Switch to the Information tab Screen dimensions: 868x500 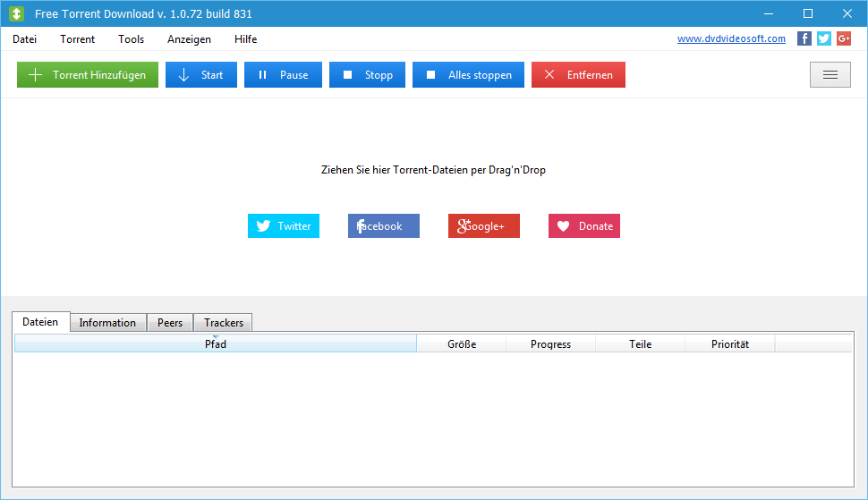click(107, 323)
